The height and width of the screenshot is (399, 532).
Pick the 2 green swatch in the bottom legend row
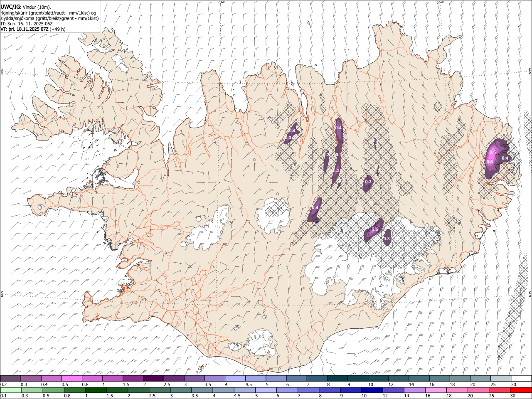click(138, 390)
